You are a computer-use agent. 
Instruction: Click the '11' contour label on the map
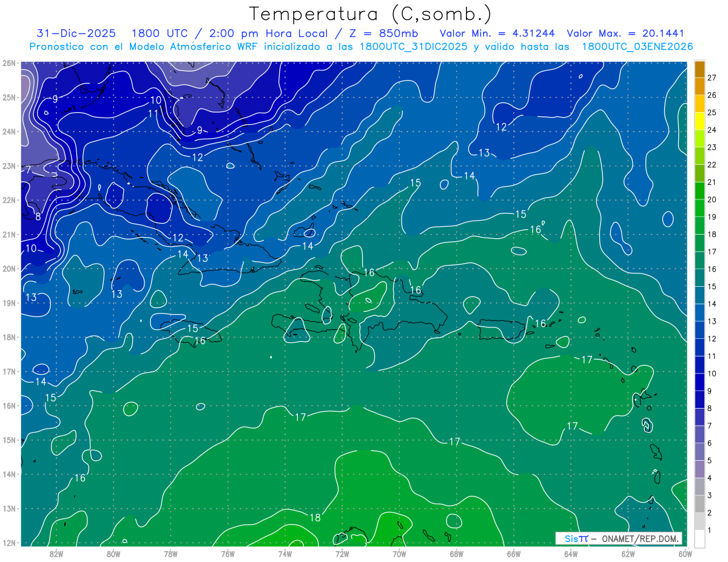pos(153,113)
